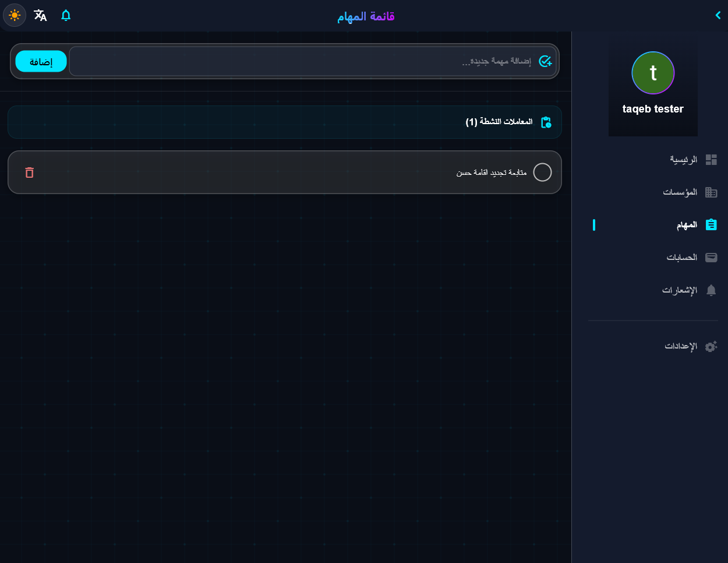728x563 pixels.
Task: Select the task text متابعة تجديد اقامة حسن
Action: click(492, 173)
